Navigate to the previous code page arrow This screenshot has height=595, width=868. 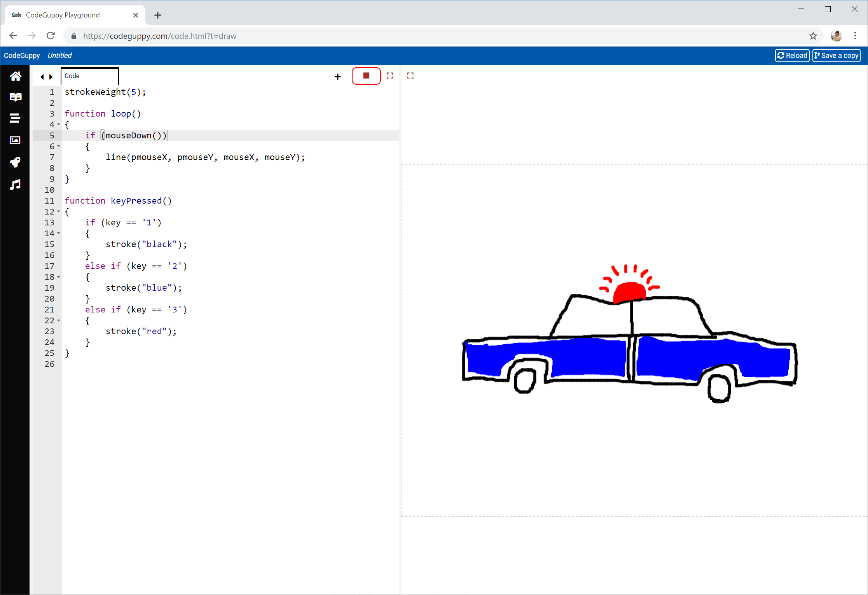[x=42, y=77]
